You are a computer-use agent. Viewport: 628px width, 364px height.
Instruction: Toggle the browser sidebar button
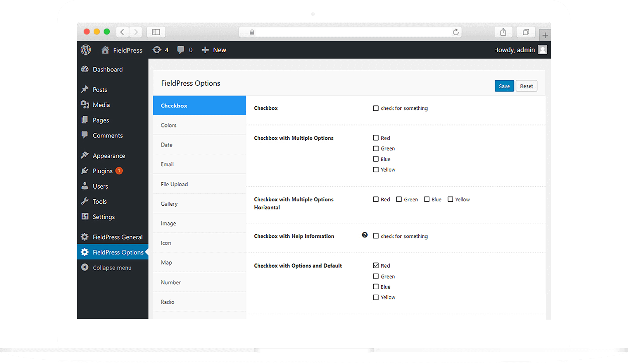(156, 32)
